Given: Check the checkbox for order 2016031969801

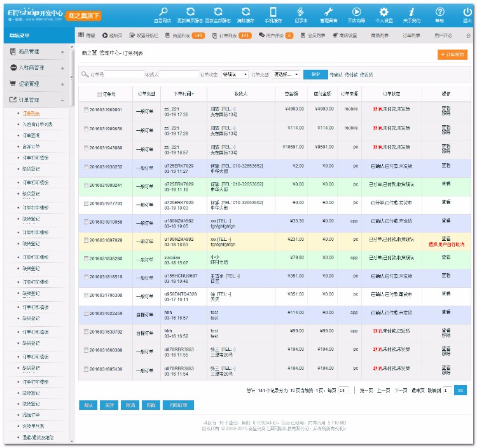Looking at the screenshot, I should point(86,110).
